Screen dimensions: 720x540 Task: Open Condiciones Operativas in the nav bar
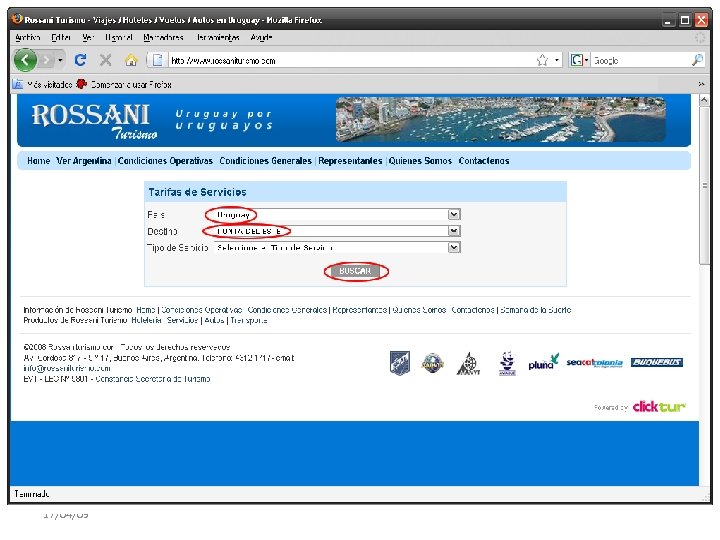tap(165, 161)
